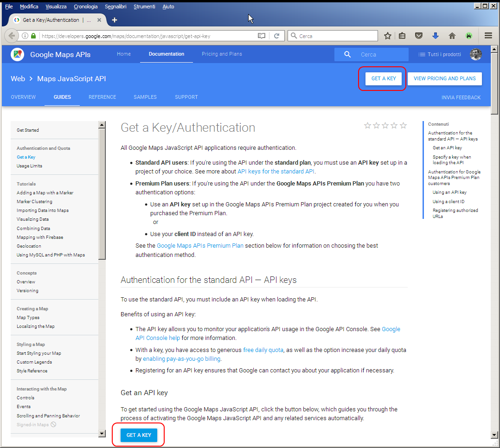Open 'Adding a Map with a Marker' tutorial

tap(45, 192)
